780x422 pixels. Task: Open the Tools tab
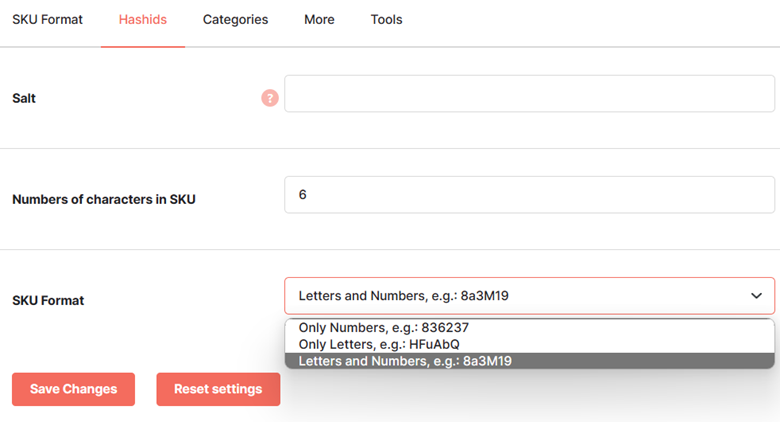pos(386,19)
